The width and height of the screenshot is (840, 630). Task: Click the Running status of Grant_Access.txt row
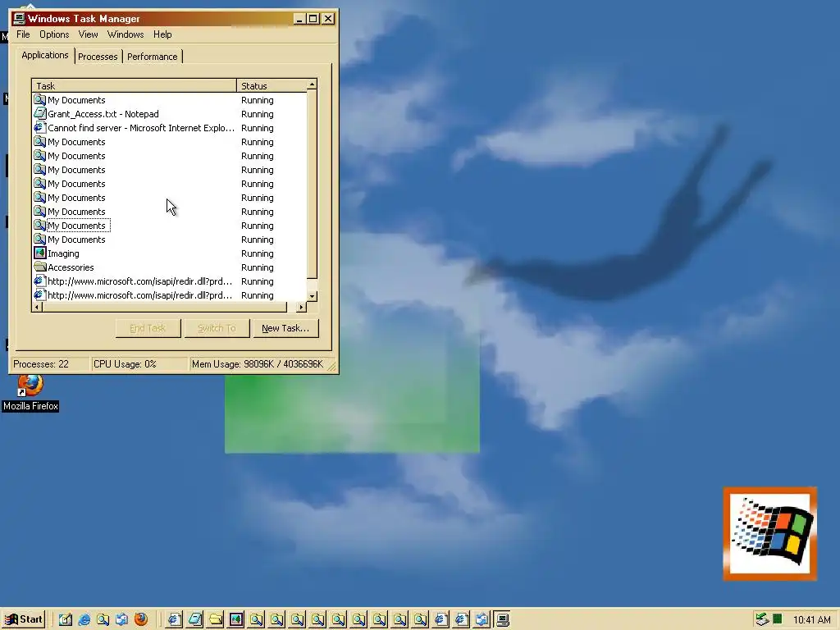tap(257, 114)
